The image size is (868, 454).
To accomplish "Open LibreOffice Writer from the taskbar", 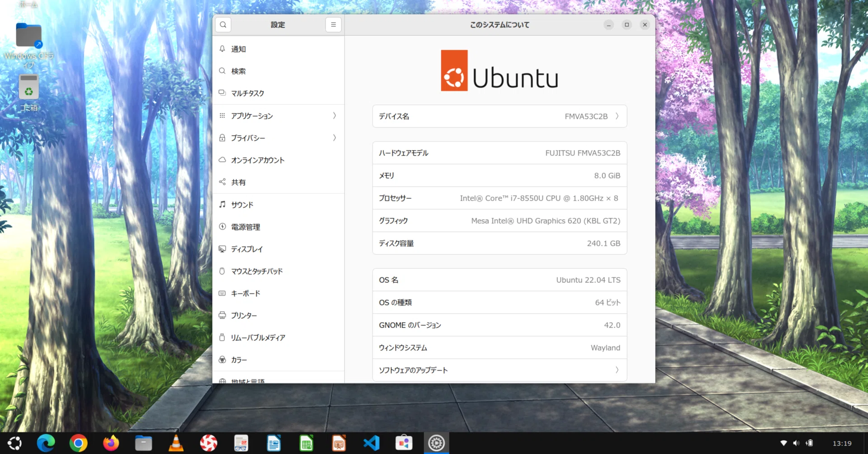I will (x=274, y=443).
